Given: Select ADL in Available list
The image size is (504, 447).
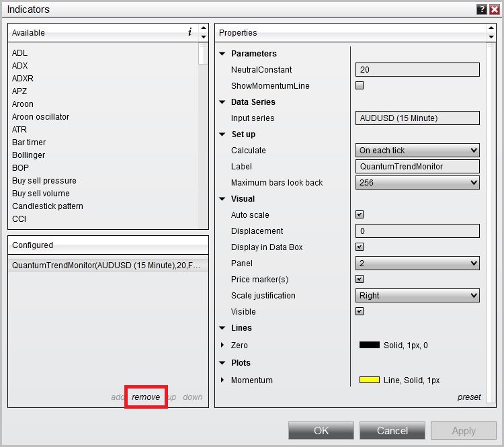Looking at the screenshot, I should (x=19, y=52).
